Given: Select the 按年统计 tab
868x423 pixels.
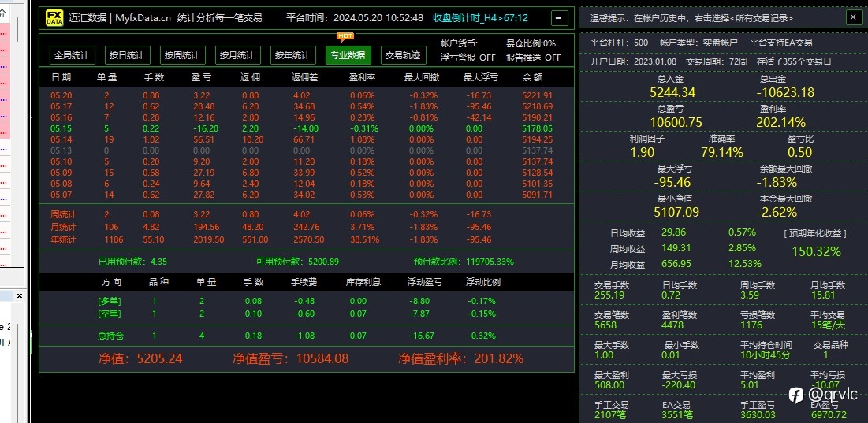Looking at the screenshot, I should (292, 55).
